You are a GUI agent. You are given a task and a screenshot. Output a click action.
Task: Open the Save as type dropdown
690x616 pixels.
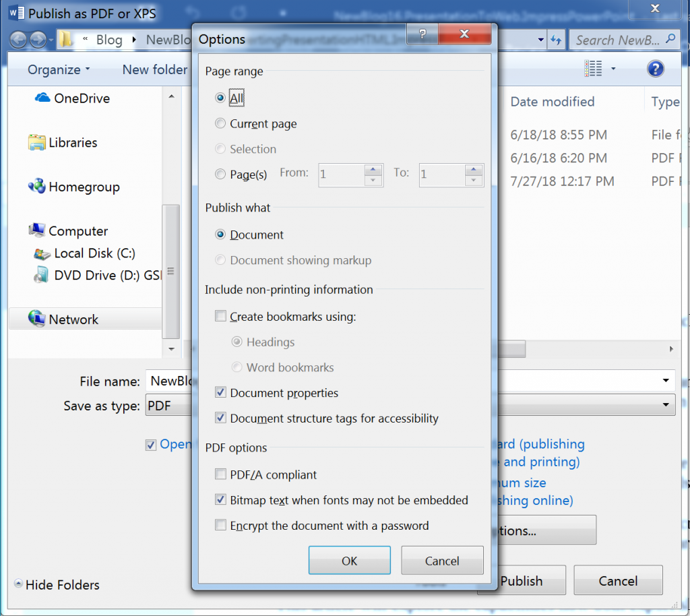tap(666, 405)
